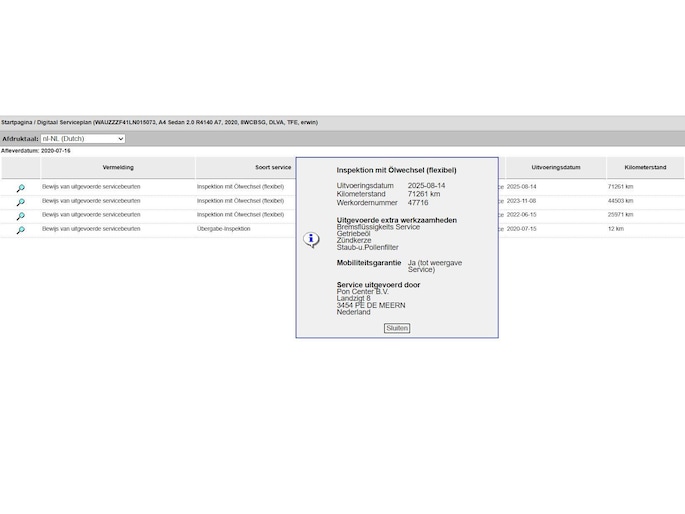The image size is (685, 514).
Task: View the Übergabe-Inspektion entry using its magnifier icon
Action: point(20,229)
